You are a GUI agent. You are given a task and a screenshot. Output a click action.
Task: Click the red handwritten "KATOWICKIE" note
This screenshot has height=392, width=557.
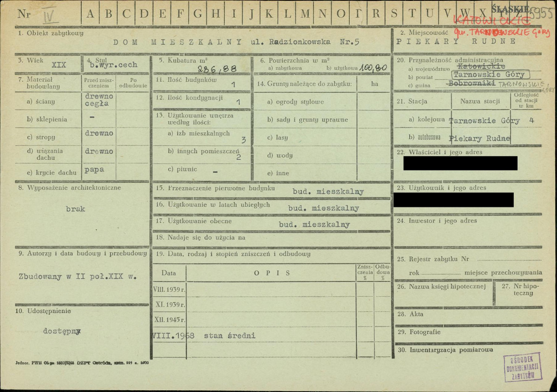click(492, 20)
